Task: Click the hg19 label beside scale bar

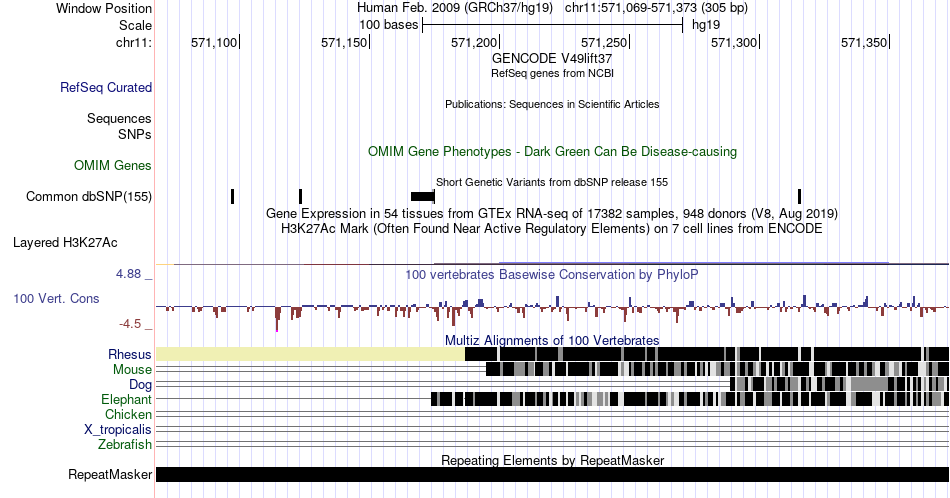Action: (706, 25)
